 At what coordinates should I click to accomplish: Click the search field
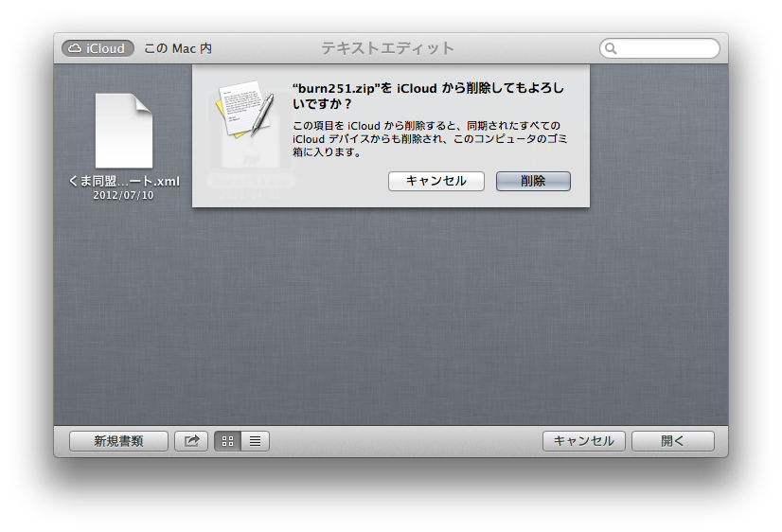659,48
